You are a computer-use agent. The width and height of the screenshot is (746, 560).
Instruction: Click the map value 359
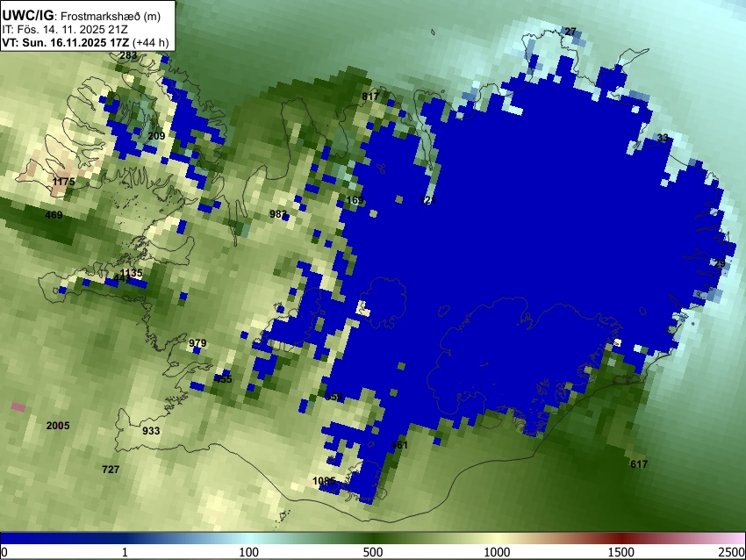(x=334, y=397)
